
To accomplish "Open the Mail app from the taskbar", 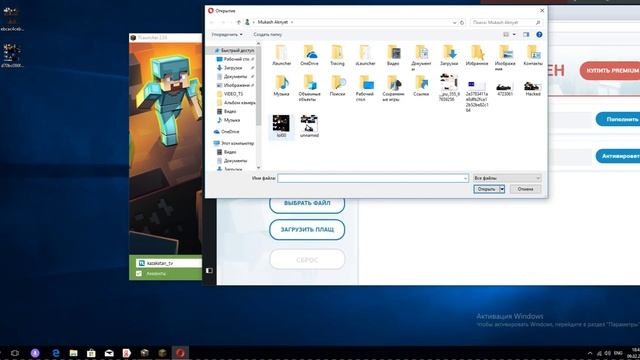I will pos(109,353).
